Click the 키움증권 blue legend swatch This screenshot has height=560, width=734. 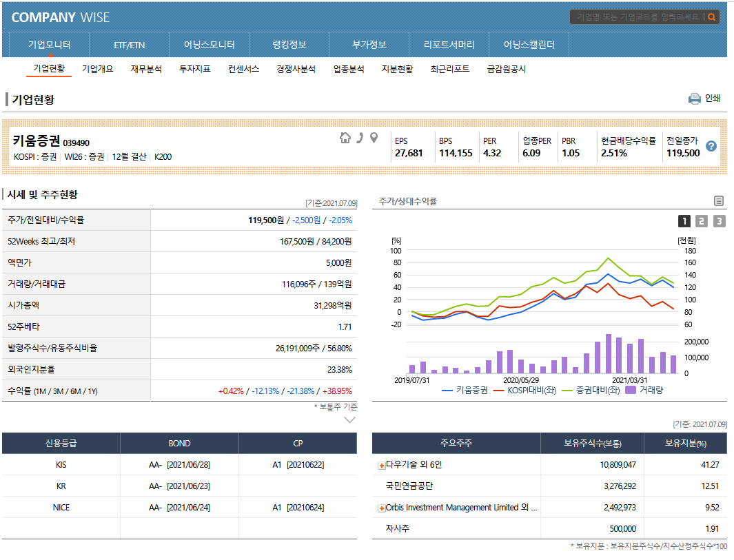pos(447,390)
